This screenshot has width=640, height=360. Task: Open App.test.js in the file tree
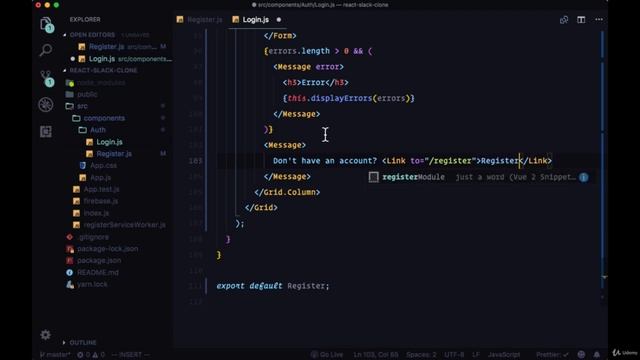(x=101, y=189)
